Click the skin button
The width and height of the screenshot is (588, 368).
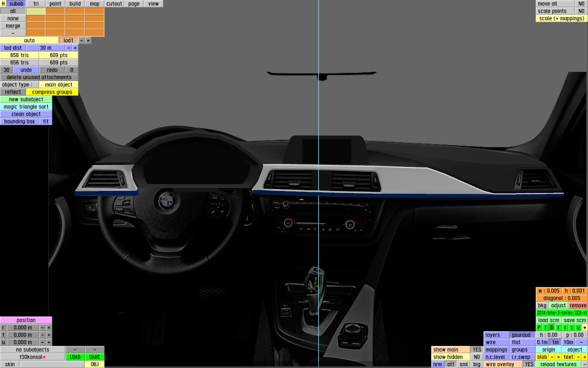pyautogui.click(x=10, y=364)
